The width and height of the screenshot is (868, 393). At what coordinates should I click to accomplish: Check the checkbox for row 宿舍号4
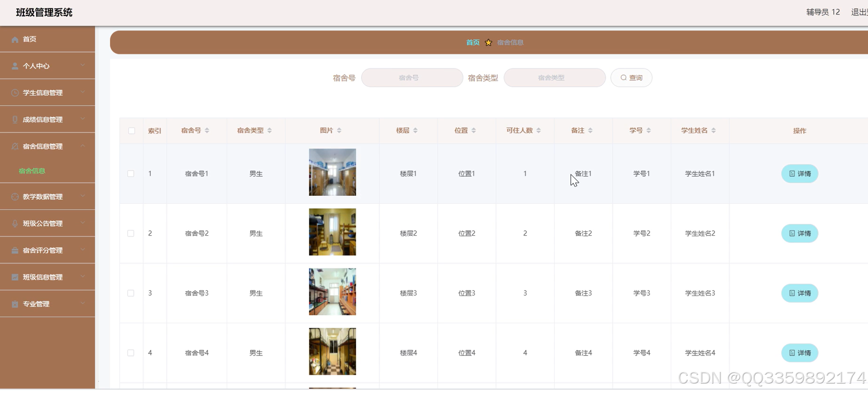(131, 353)
